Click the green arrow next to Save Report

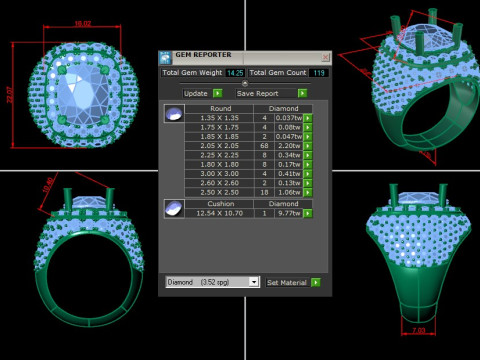point(302,93)
